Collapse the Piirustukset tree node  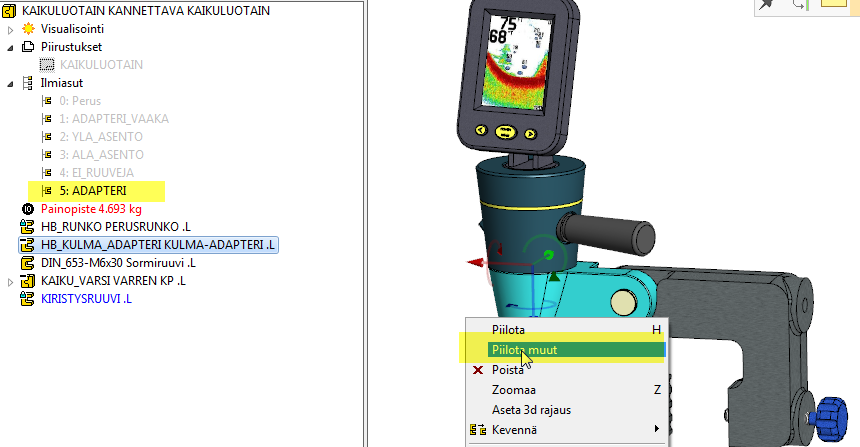(10, 48)
